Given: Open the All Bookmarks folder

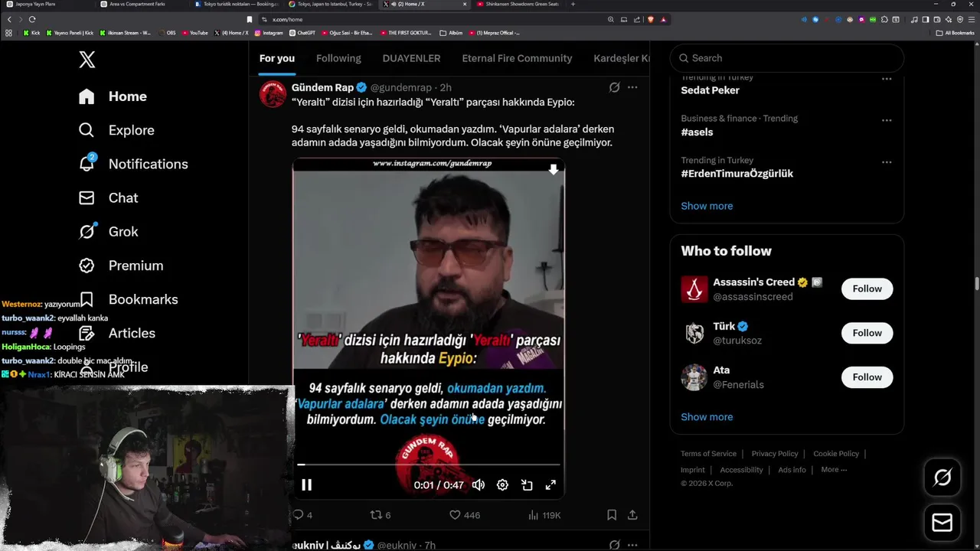Looking at the screenshot, I should click(x=955, y=33).
